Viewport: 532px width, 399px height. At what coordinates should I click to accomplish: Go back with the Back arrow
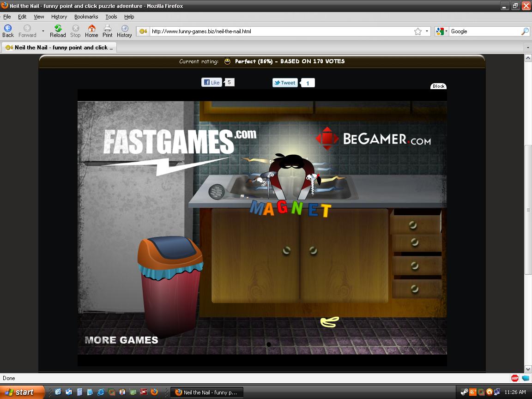[x=8, y=31]
